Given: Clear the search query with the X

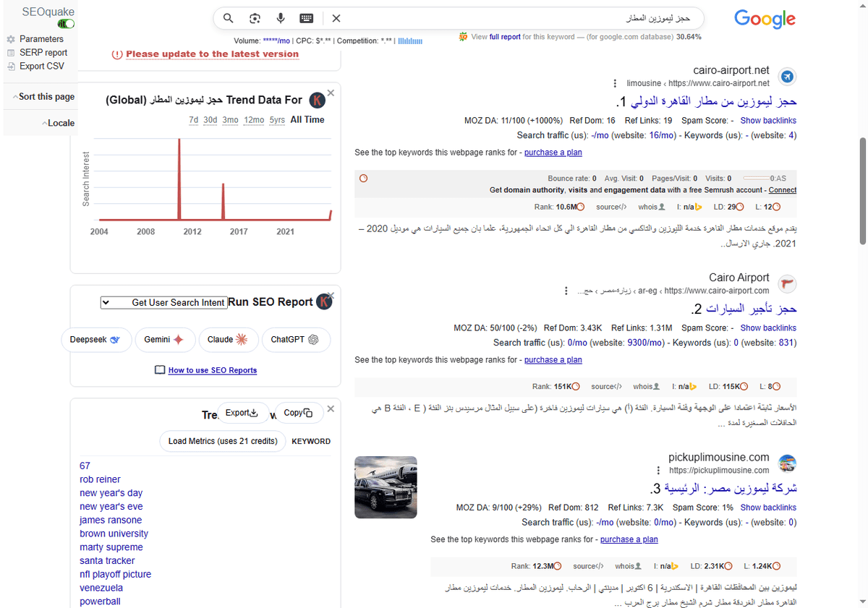Looking at the screenshot, I should pyautogui.click(x=336, y=18).
